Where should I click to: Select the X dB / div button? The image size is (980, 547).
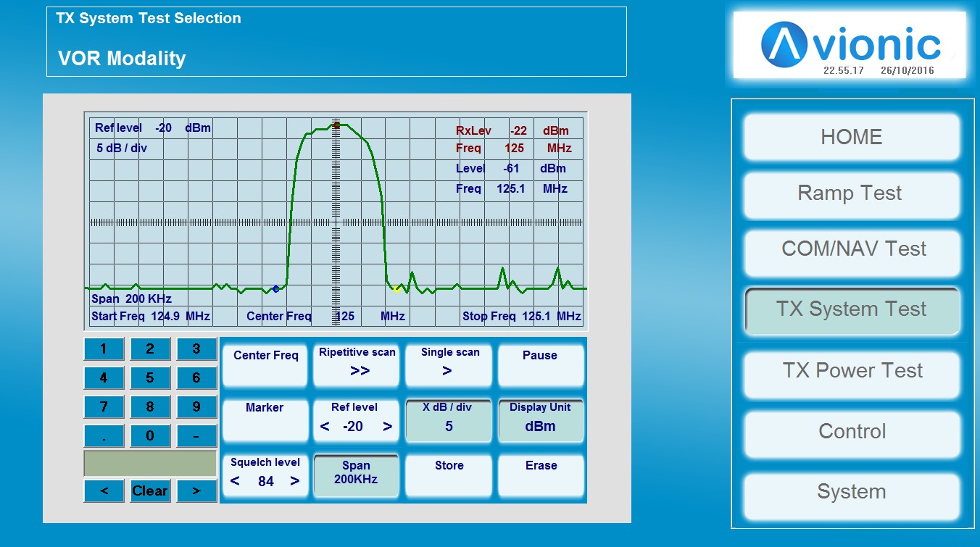click(x=449, y=419)
